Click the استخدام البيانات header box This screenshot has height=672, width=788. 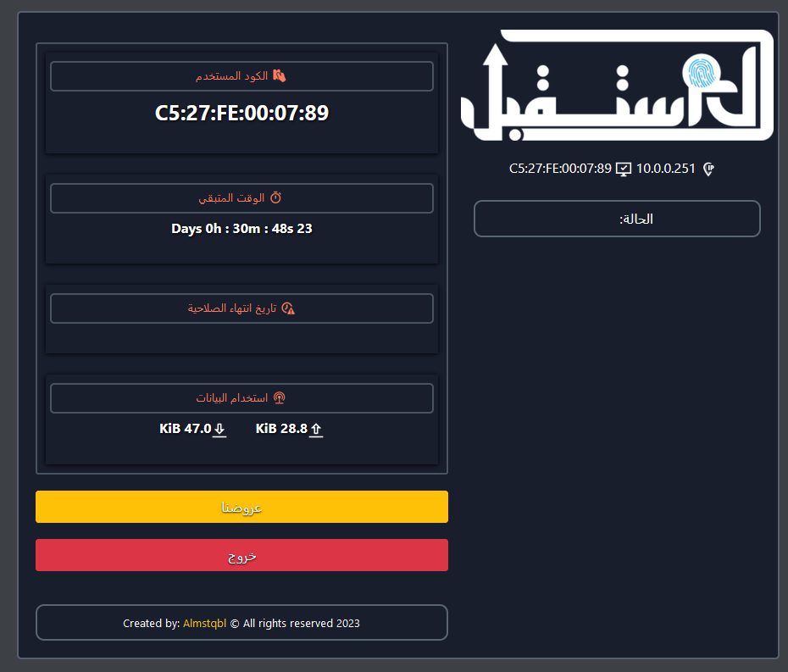click(241, 398)
